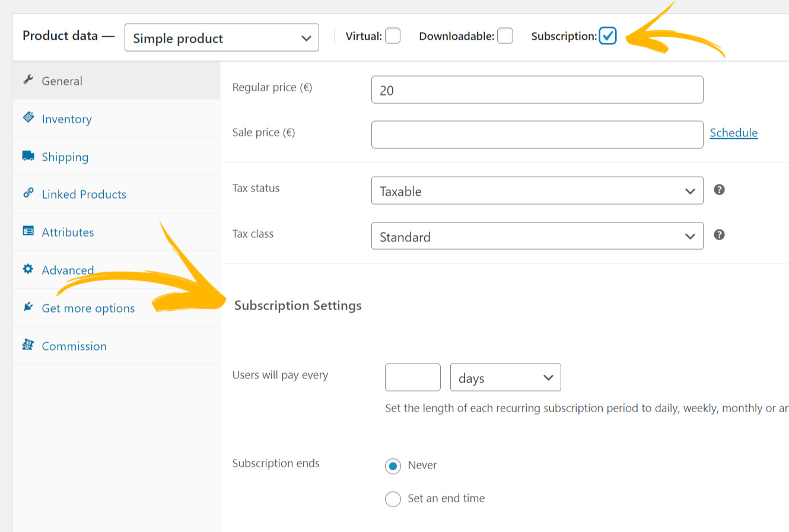Click the Sale price (€) label

click(x=263, y=132)
